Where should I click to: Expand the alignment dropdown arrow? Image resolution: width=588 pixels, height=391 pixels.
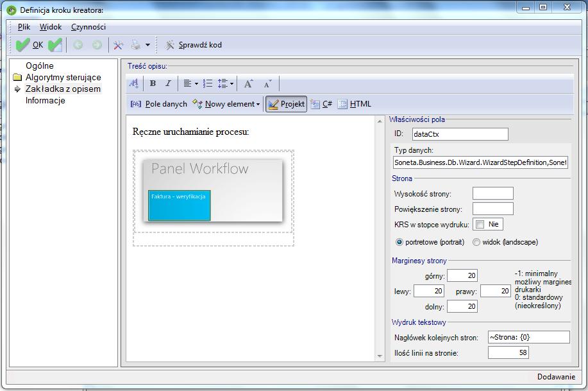(196, 83)
